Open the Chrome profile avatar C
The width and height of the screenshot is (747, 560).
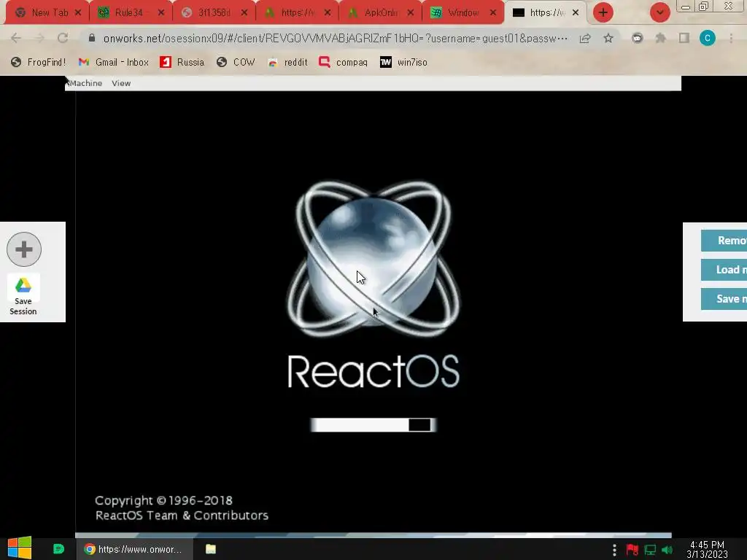(x=708, y=38)
